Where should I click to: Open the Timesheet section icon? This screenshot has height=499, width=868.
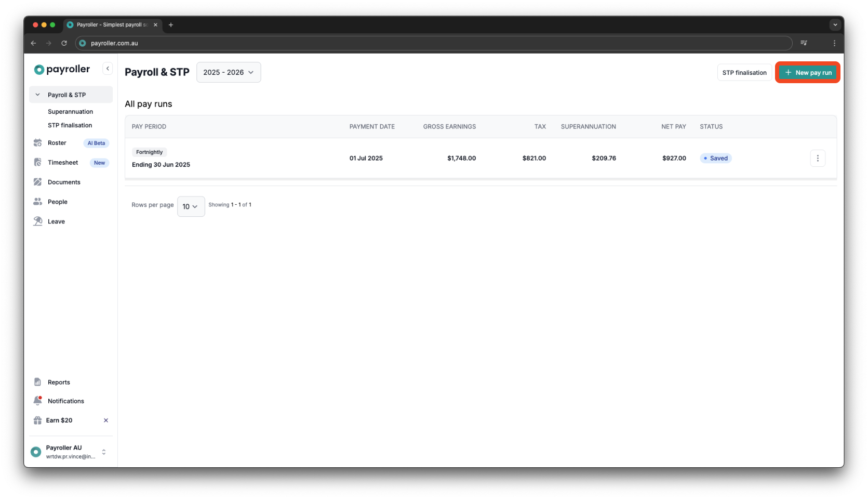click(x=38, y=162)
